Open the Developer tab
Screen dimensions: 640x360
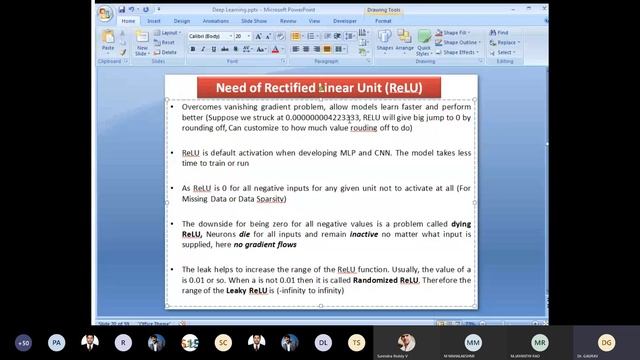pos(345,21)
